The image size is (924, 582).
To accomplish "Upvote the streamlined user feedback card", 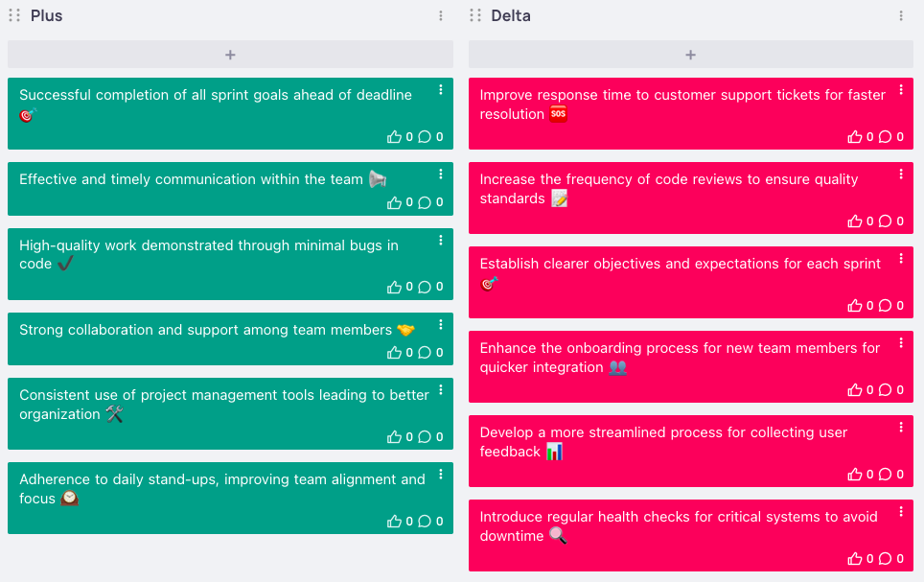I will (856, 474).
